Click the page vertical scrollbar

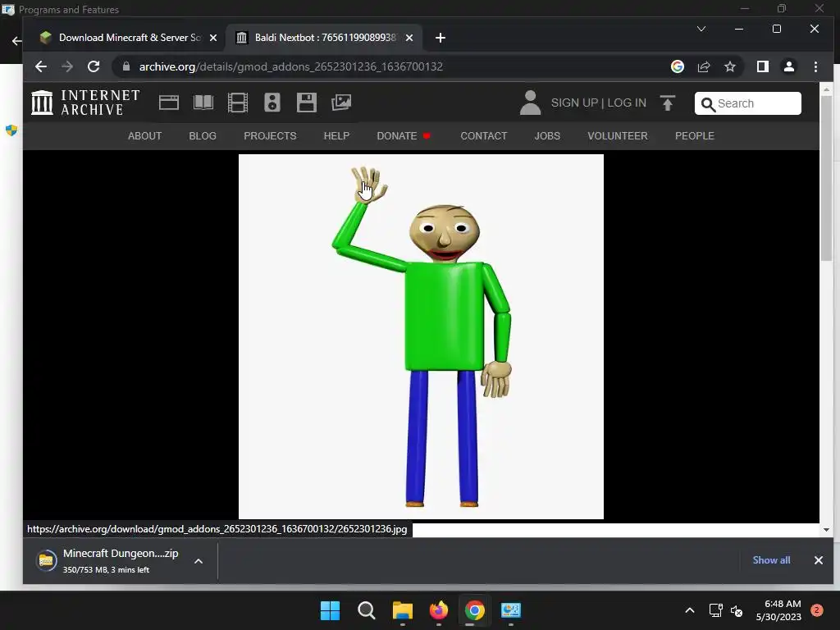(x=827, y=177)
